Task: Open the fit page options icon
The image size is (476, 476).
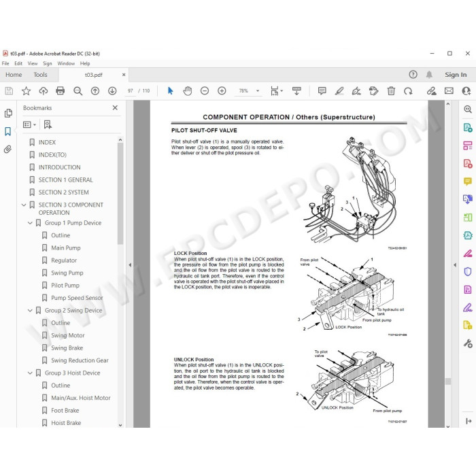Action: [276, 90]
